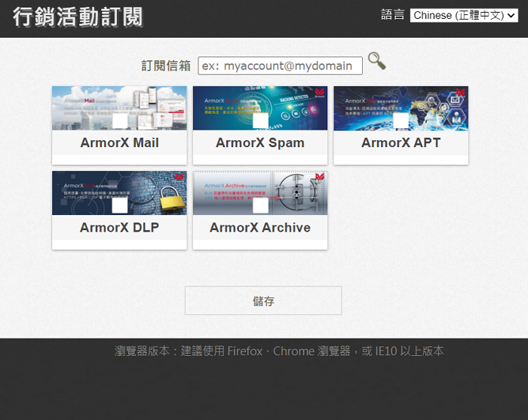Click the ArmorX Archive card title
This screenshot has width=528, height=420.
[x=260, y=228]
